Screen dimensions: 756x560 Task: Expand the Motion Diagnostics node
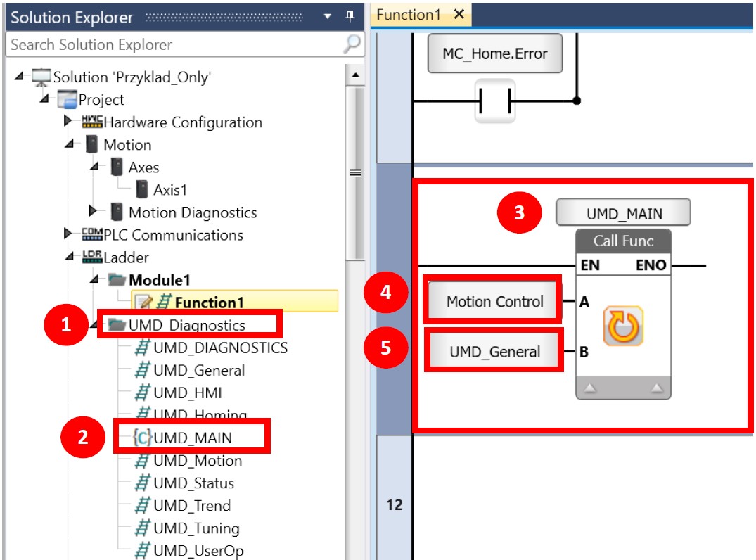93,211
